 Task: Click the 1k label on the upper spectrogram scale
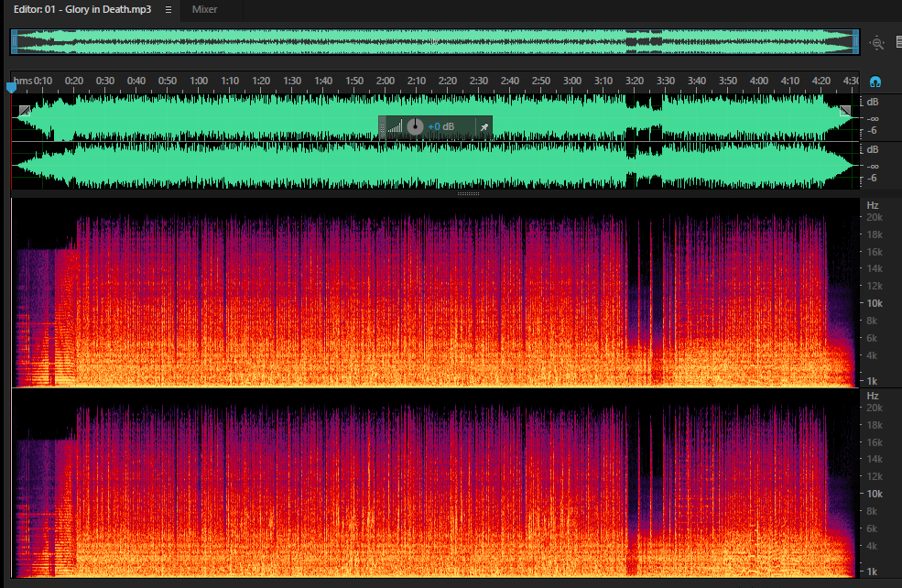pos(872,381)
